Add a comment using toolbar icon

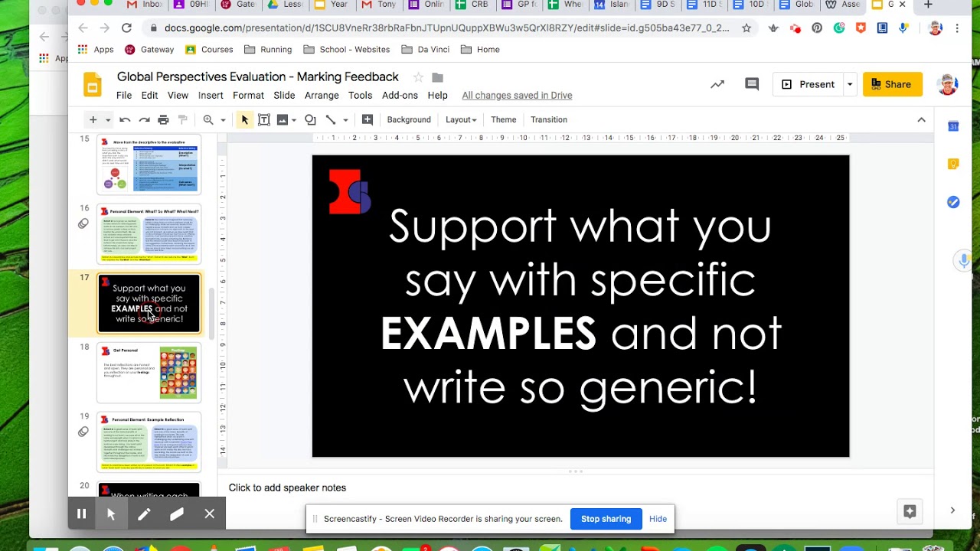click(x=367, y=119)
